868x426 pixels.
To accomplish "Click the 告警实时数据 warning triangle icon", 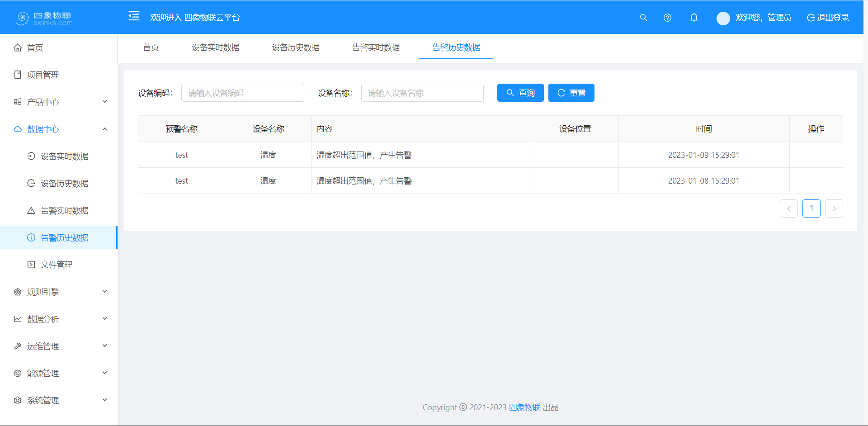I will [31, 210].
